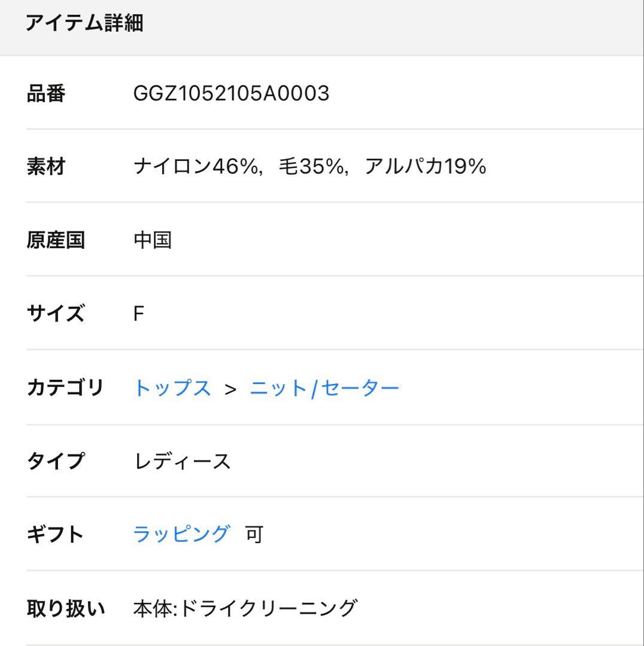This screenshot has width=644, height=646.
Task: Open the ニット/セーター category link
Action: [324, 388]
